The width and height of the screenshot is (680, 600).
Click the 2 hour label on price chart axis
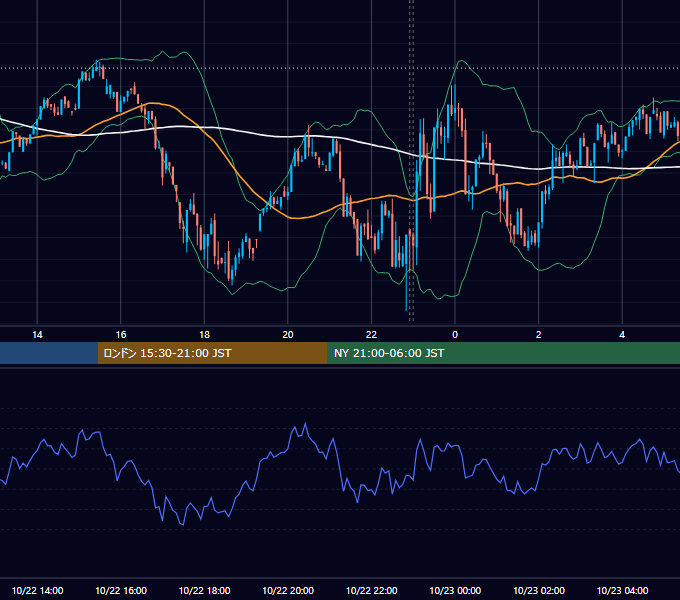click(539, 335)
